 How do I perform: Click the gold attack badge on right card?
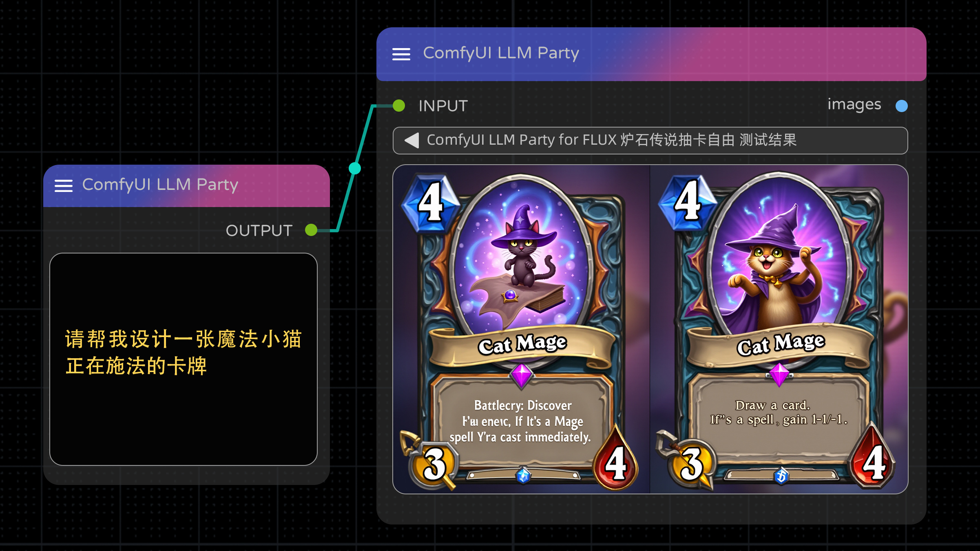(x=691, y=464)
